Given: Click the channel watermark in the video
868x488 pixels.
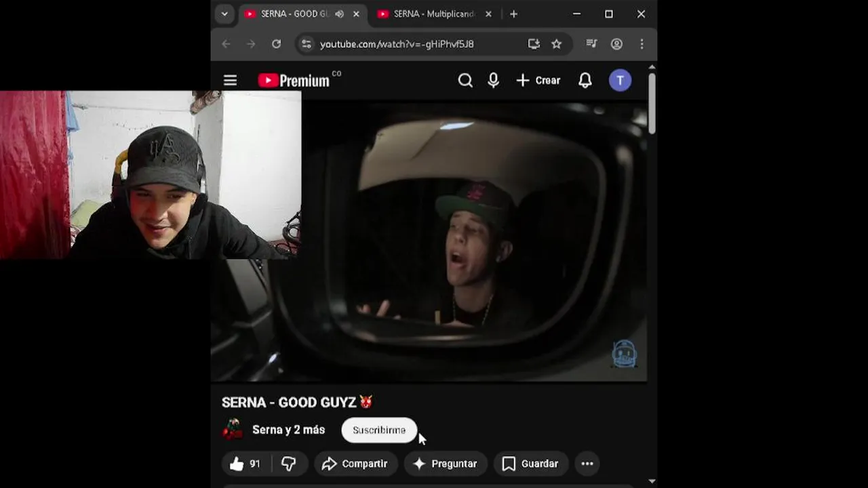Looking at the screenshot, I should (x=624, y=354).
